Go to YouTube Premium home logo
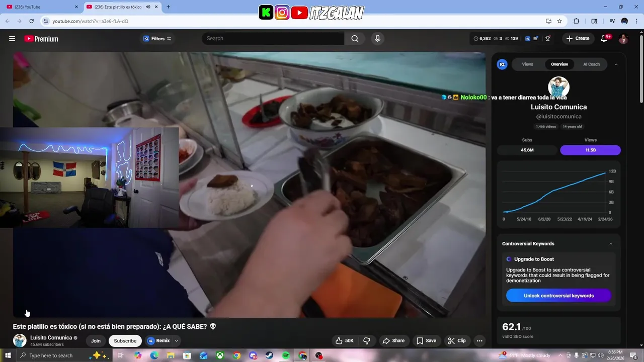Viewport: 644px width, 362px height. click(41, 39)
